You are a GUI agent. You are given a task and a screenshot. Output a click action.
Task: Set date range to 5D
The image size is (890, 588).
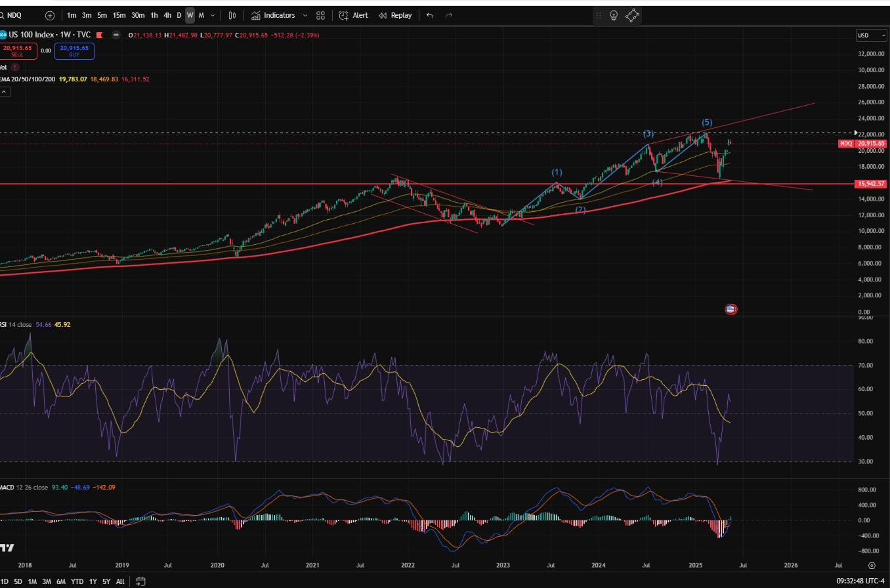[18, 581]
